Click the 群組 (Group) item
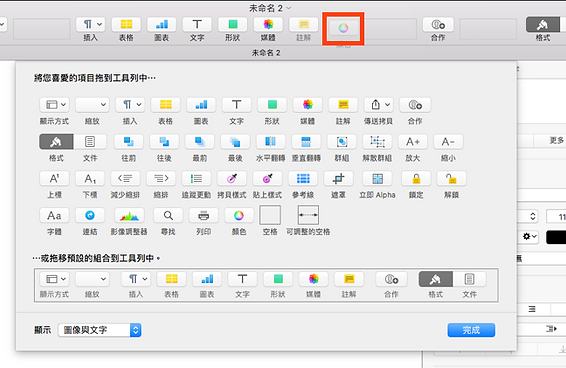The image size is (566, 368). coord(342,142)
